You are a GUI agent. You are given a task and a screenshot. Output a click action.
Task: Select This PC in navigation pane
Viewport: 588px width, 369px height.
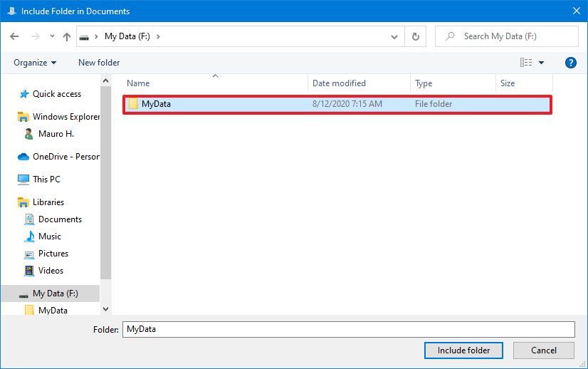pyautogui.click(x=46, y=180)
